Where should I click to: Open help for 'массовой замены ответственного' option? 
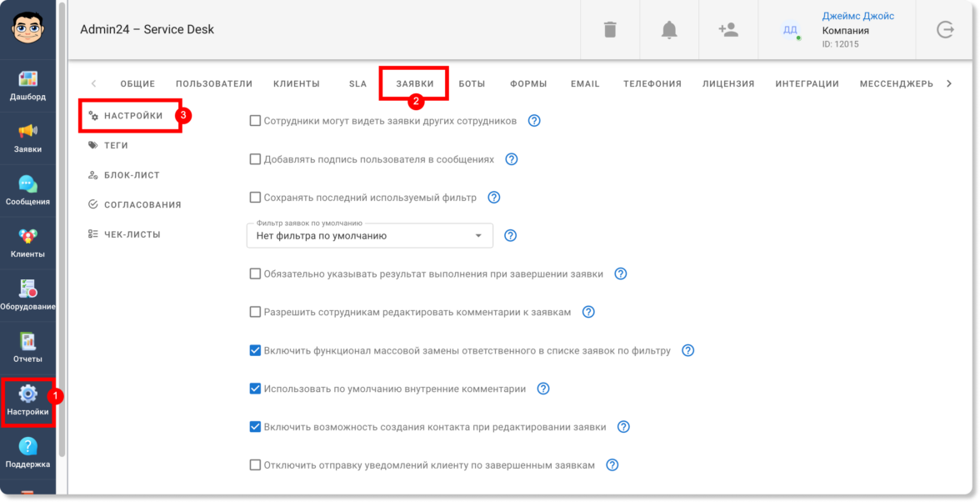(687, 351)
